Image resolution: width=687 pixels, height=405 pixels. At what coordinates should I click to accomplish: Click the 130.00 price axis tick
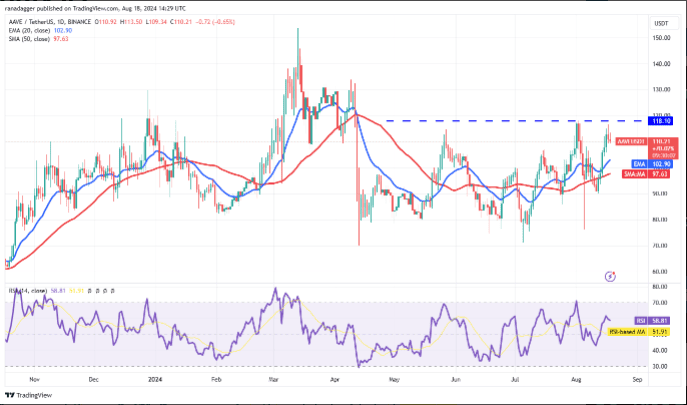pyautogui.click(x=661, y=90)
